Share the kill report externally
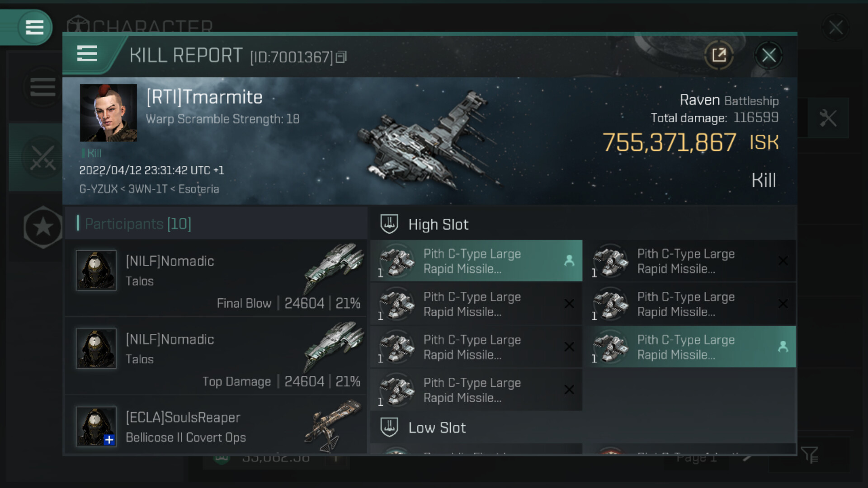Screen dimensions: 868x488 [x=719, y=55]
